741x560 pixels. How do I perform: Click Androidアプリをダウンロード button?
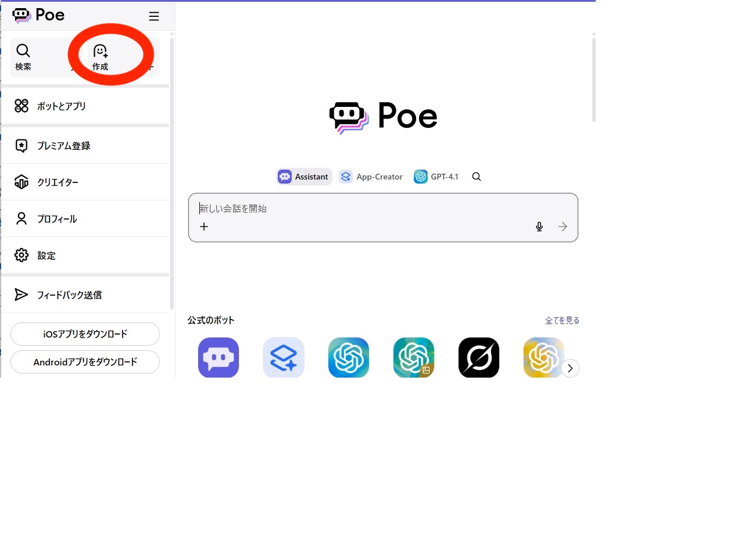[85, 362]
